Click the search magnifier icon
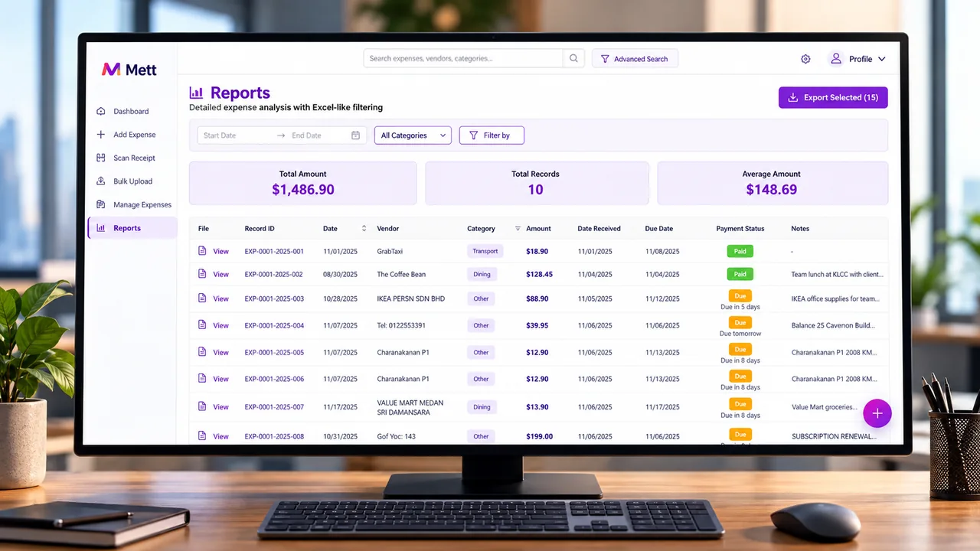 (x=573, y=58)
